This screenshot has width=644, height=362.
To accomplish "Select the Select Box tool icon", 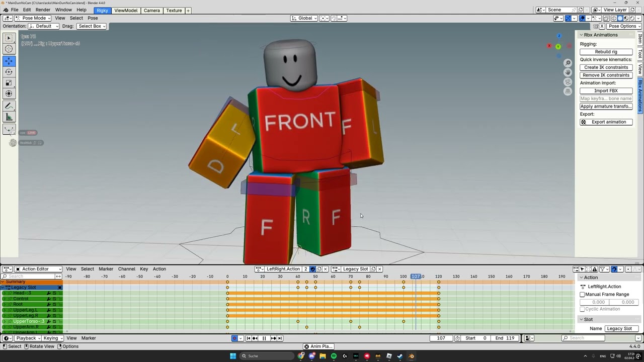I will click(9, 38).
